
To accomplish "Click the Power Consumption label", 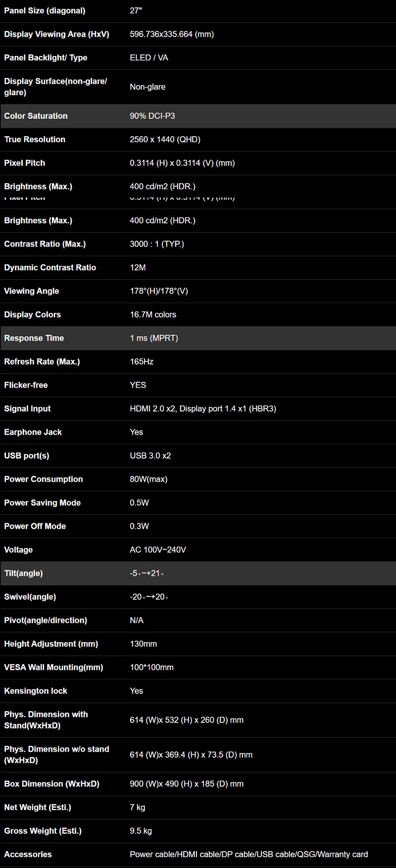I will (x=43, y=479).
